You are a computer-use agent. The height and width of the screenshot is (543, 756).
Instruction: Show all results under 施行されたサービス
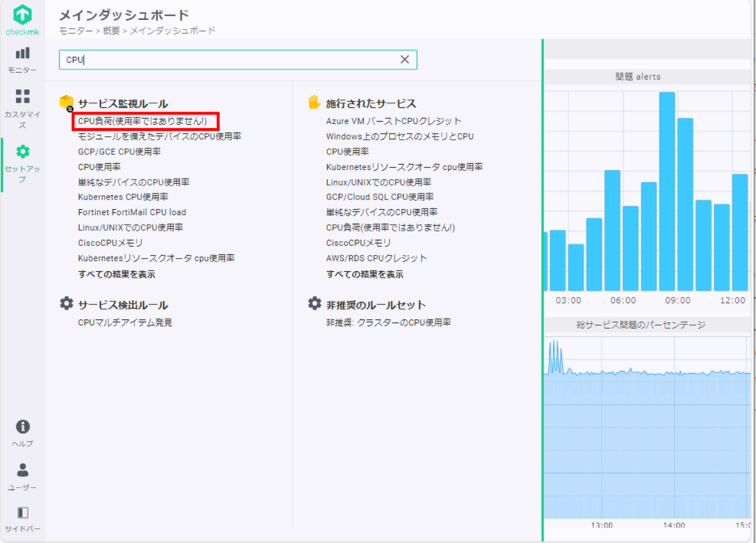pyautogui.click(x=365, y=274)
